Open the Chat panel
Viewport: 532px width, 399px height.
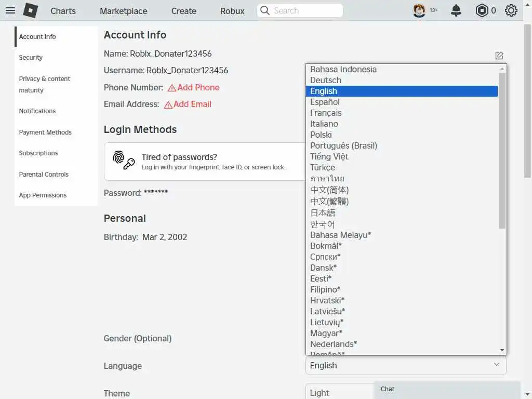[447, 390]
